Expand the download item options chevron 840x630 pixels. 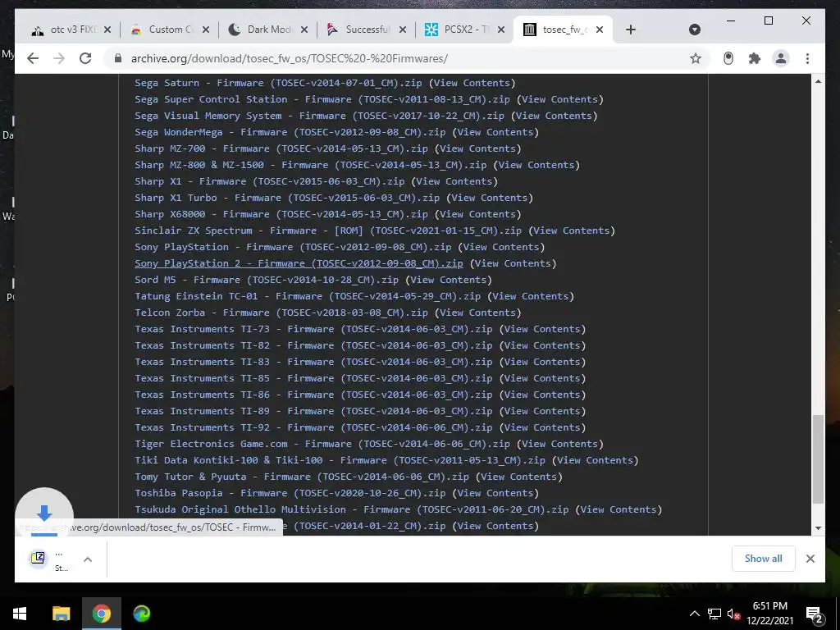[88, 559]
